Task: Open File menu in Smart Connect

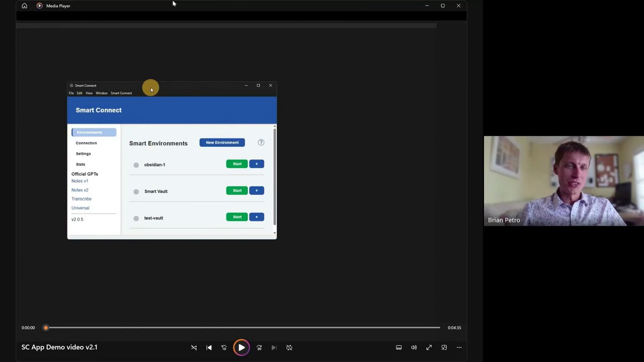Action: pyautogui.click(x=71, y=93)
